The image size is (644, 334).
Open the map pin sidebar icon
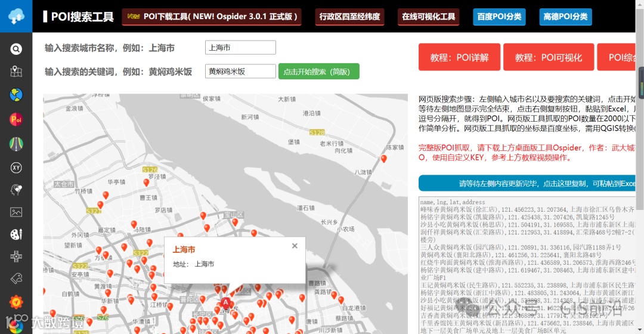click(x=16, y=72)
